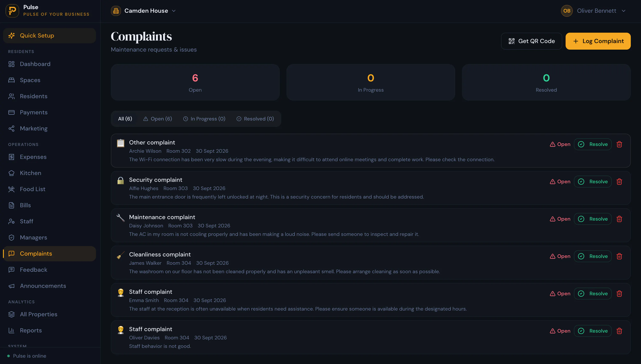Viewport: 641px width, 364px height.
Task: Click the Camden House building icon
Action: point(116,11)
